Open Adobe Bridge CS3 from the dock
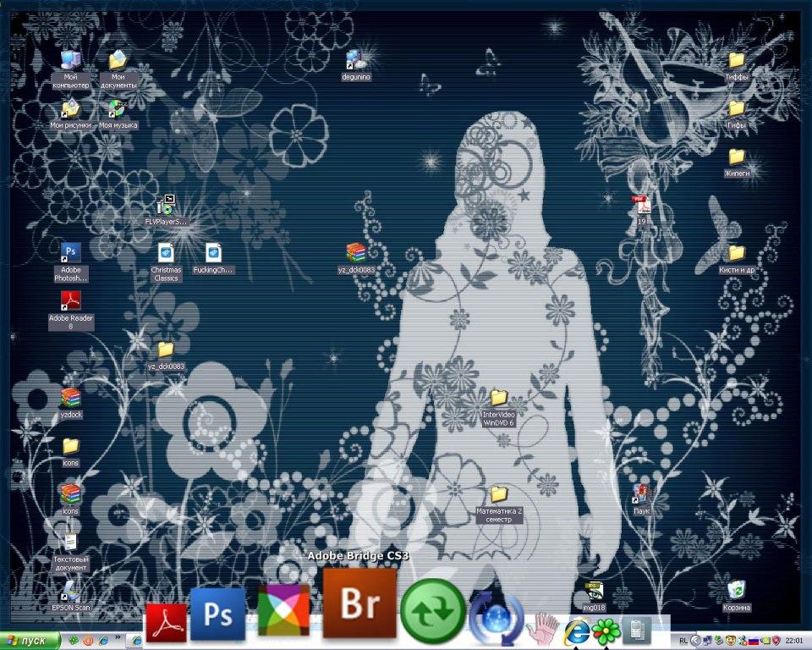 tap(359, 603)
